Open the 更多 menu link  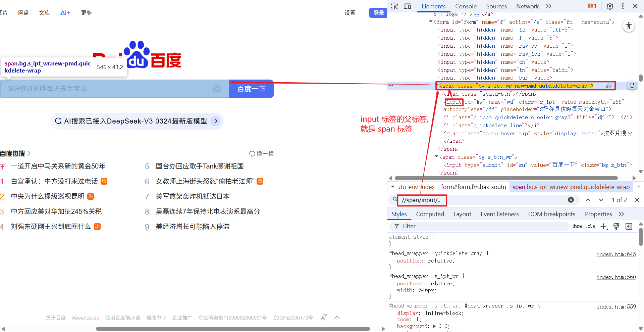click(86, 13)
